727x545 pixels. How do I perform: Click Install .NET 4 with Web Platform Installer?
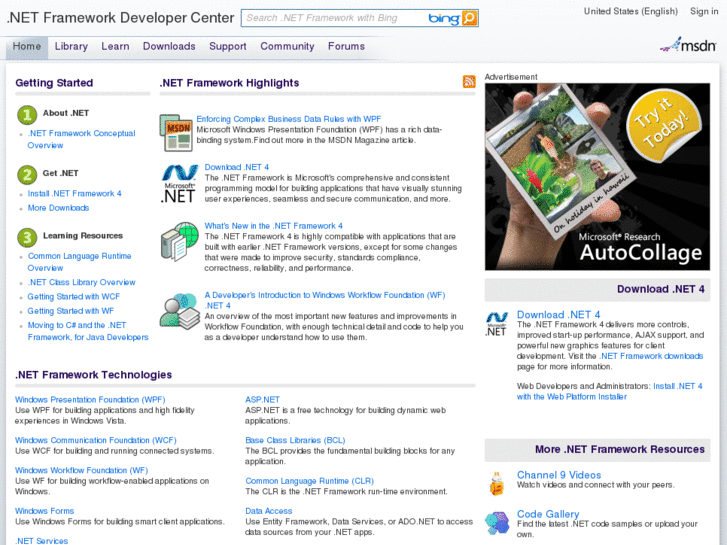[610, 391]
